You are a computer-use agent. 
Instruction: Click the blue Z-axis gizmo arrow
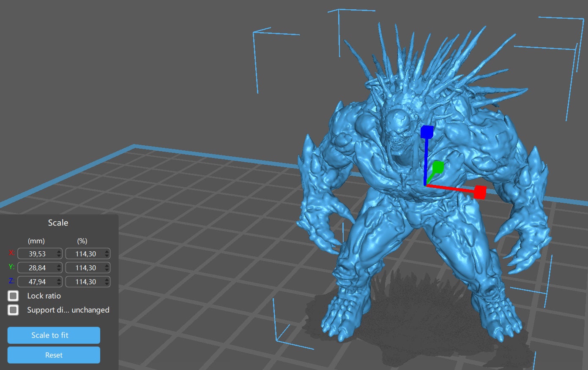427,132
